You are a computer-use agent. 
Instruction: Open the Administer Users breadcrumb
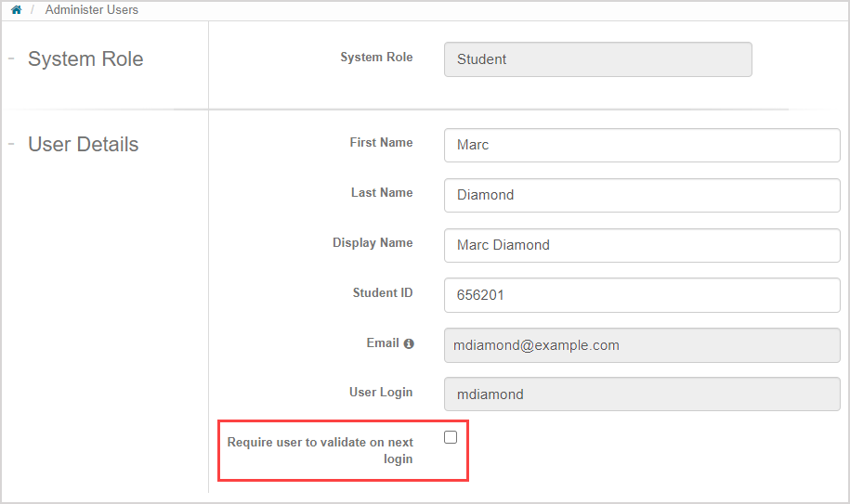coord(91,10)
